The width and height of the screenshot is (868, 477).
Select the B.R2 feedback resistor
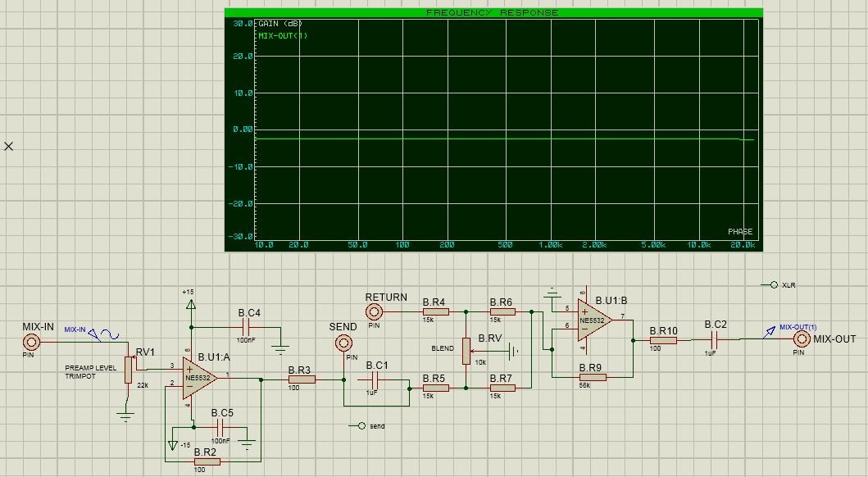point(207,461)
